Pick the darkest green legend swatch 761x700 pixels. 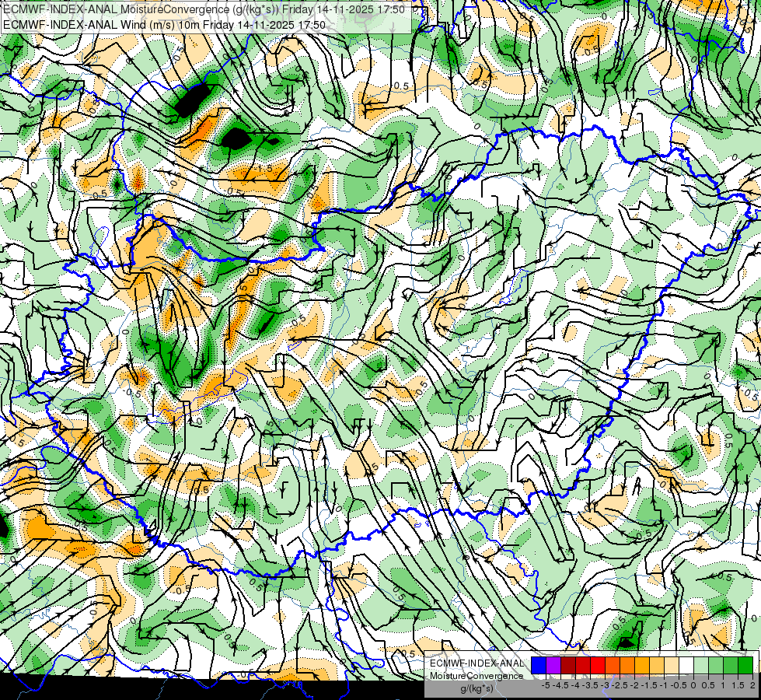745,665
